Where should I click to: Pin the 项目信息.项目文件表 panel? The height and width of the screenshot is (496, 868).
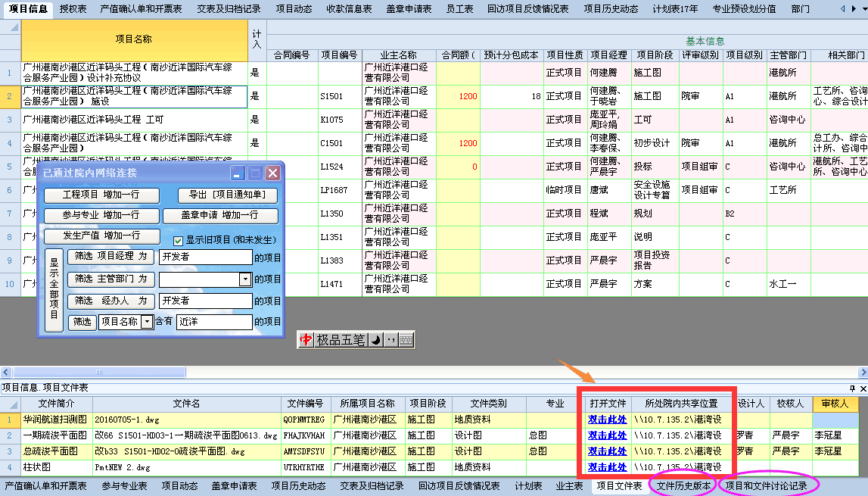[x=853, y=388]
